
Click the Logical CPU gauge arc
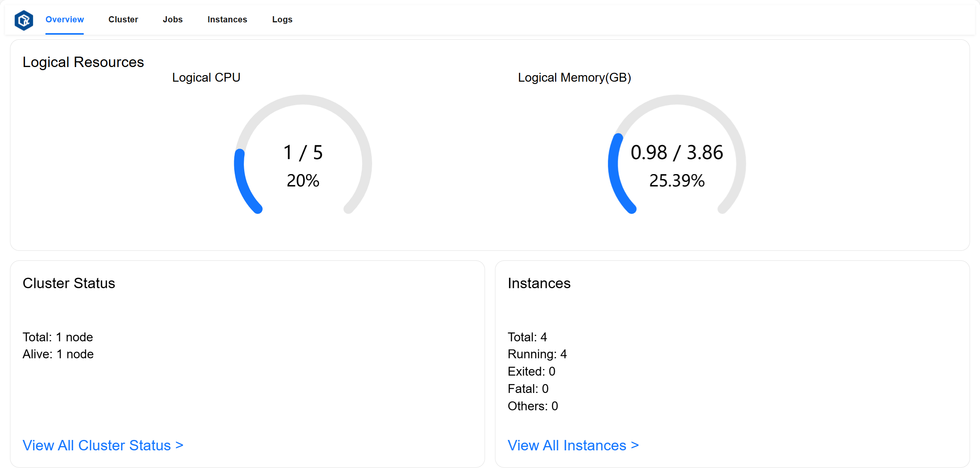(x=241, y=181)
